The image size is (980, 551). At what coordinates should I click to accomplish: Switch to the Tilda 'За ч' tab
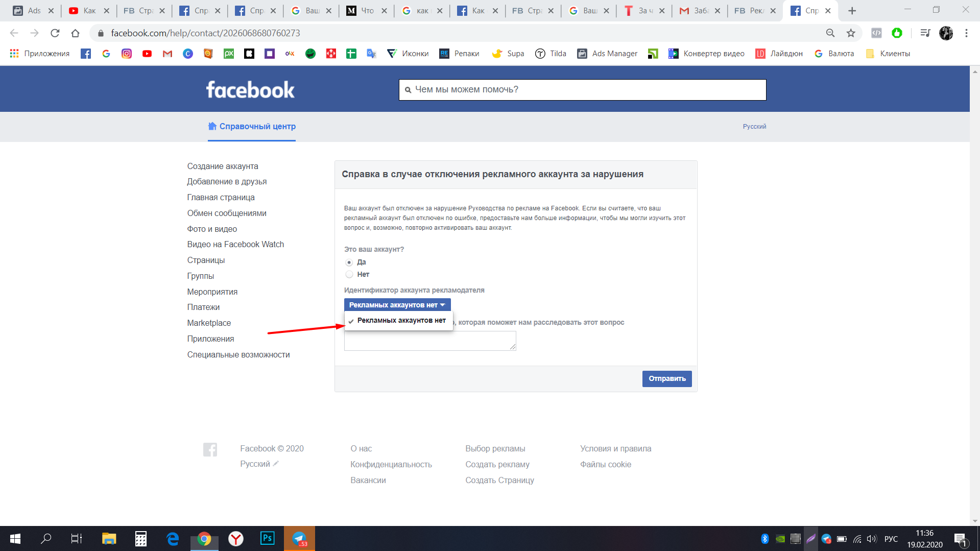[x=645, y=11]
